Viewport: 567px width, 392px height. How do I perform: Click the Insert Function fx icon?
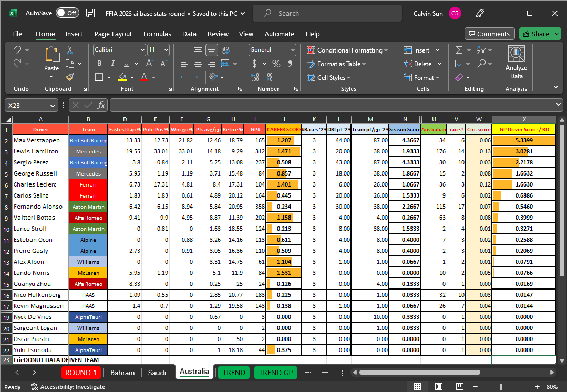(x=101, y=105)
